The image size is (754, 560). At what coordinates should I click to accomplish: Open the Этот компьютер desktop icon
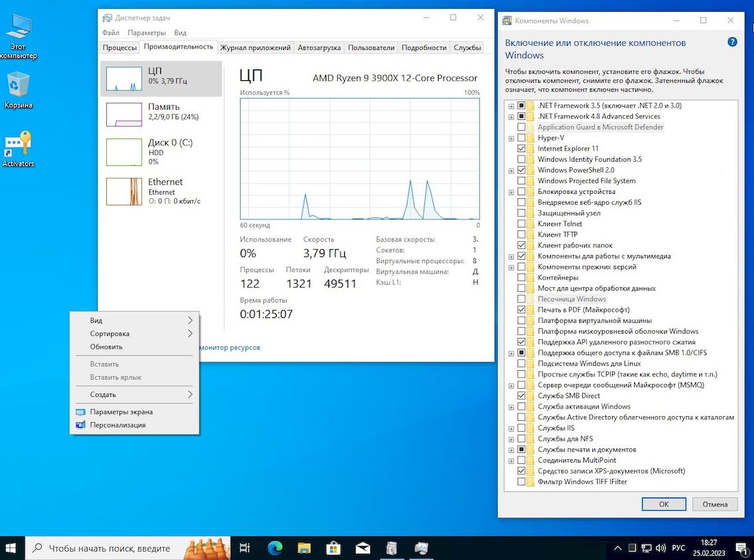click(19, 37)
